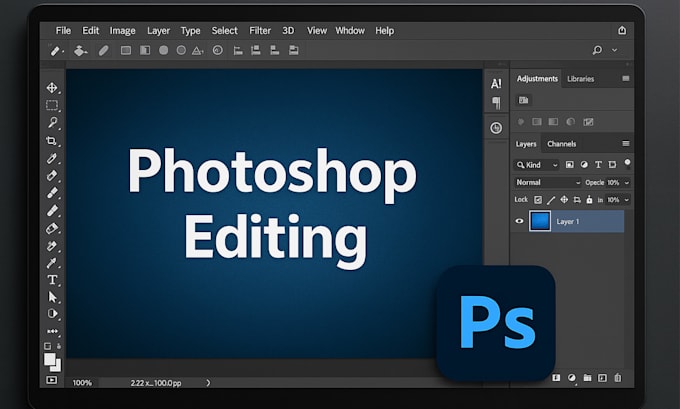Open the tool preset picker in the options bar
The height and width of the screenshot is (409, 680).
56,51
